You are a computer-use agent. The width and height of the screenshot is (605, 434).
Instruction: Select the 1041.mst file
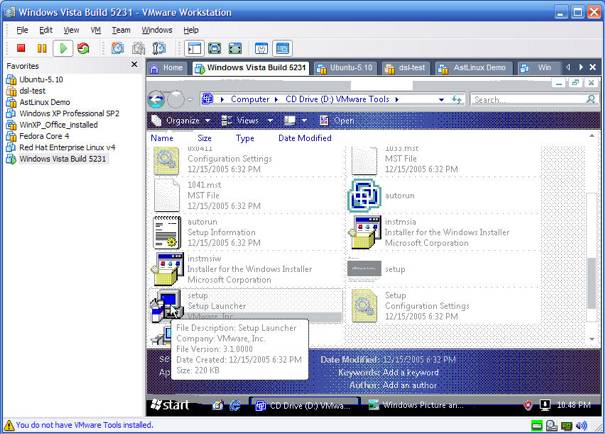(246, 195)
